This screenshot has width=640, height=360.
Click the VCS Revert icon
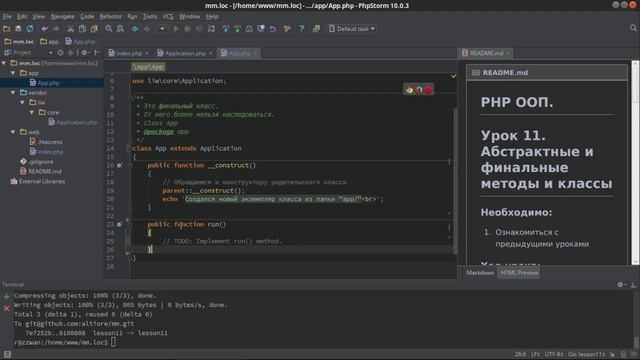pos(273,29)
